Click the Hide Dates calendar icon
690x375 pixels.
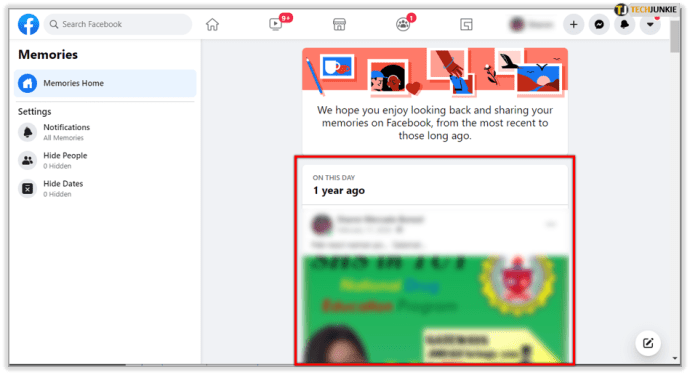(x=27, y=188)
